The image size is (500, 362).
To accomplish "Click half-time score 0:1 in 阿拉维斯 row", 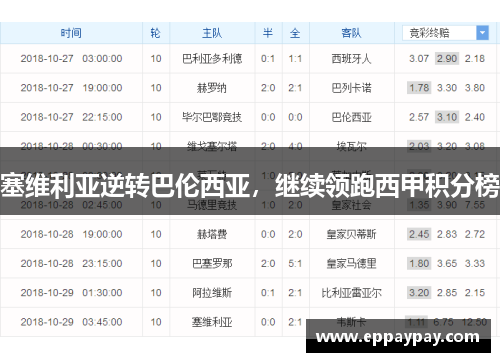I will click(x=268, y=293).
